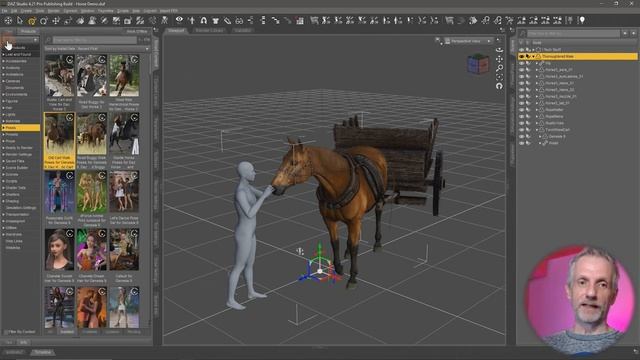Use the viewport pan control
Viewport: 640px width, 360px height.
coord(499,59)
